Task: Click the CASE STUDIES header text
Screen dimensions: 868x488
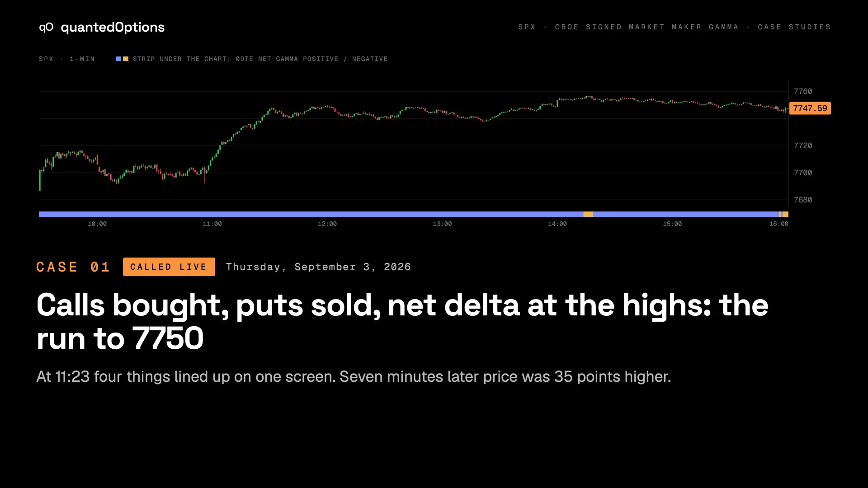Action: 794,27
